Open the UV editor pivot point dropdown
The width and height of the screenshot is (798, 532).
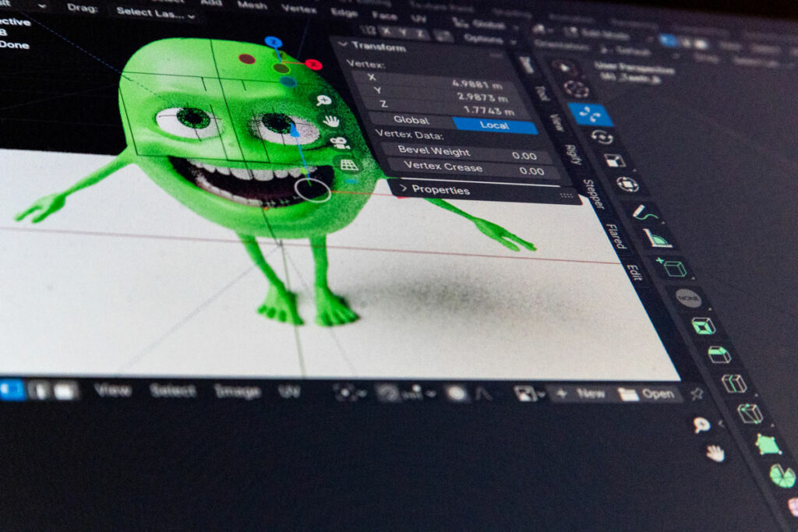[x=348, y=393]
